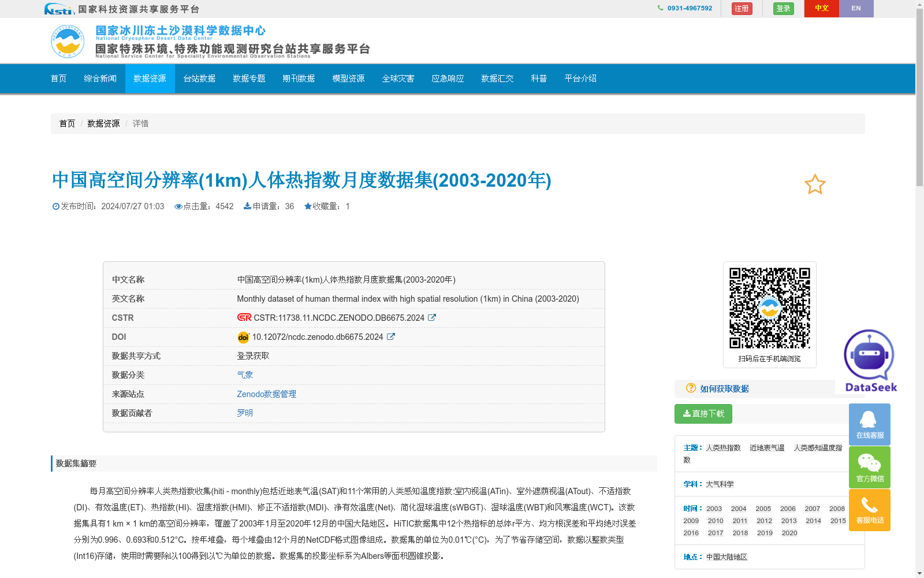
Task: Switch language to EN
Action: pos(856,8)
